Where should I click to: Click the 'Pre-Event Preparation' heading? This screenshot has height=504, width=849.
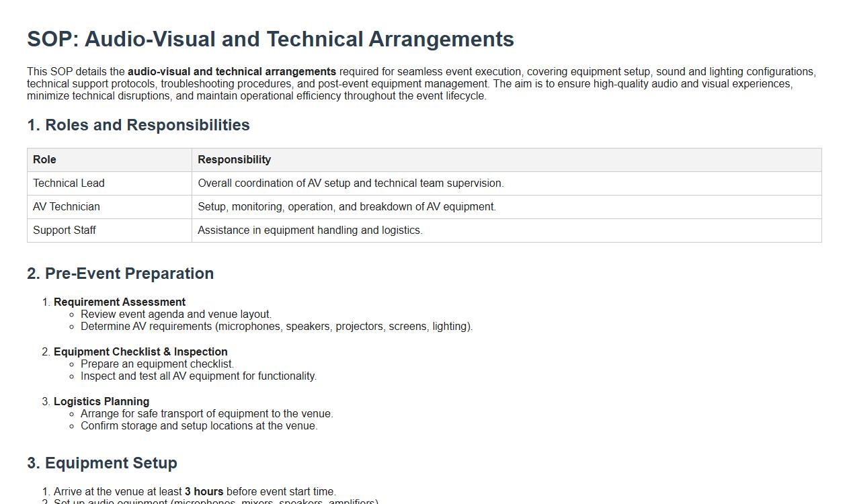[x=120, y=274]
